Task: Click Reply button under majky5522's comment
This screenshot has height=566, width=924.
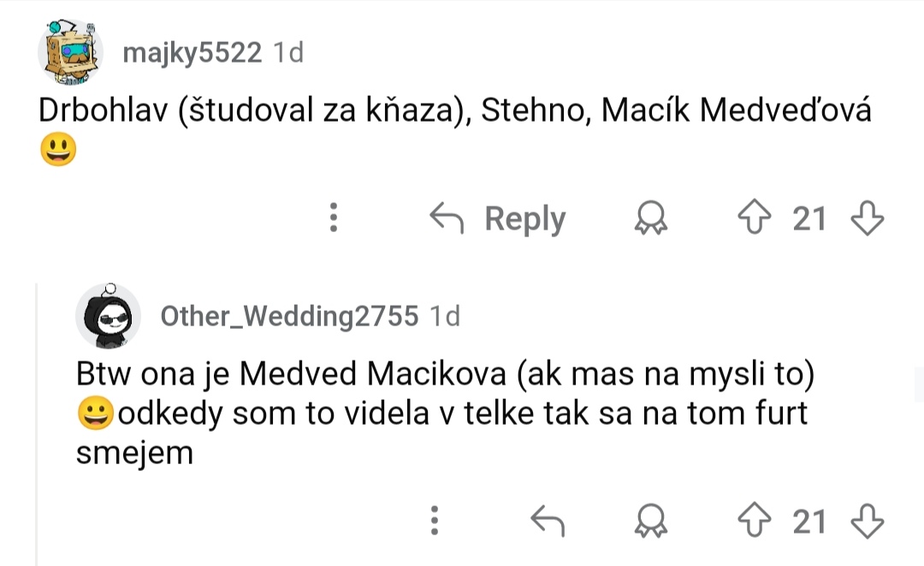Action: click(524, 219)
